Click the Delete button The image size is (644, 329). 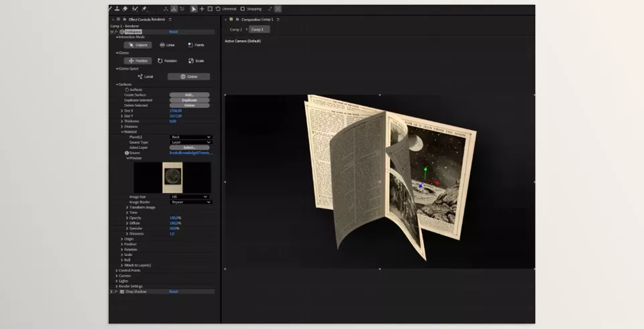click(x=189, y=105)
